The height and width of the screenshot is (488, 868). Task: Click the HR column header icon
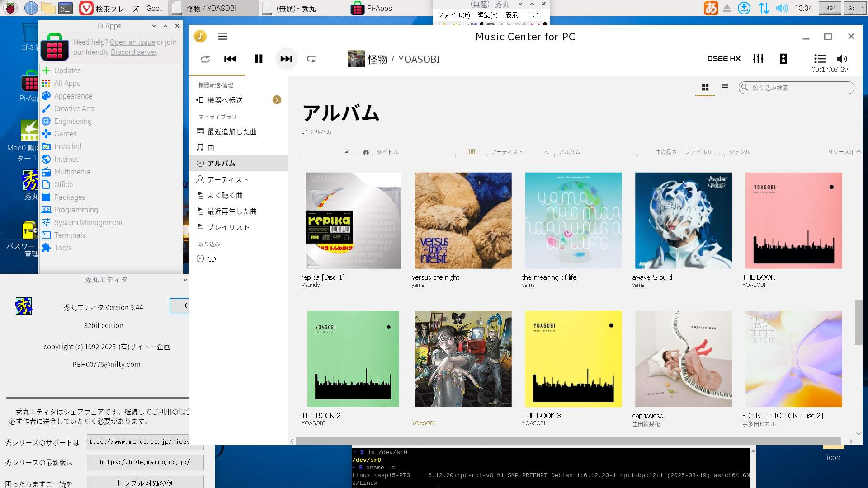[x=472, y=152]
